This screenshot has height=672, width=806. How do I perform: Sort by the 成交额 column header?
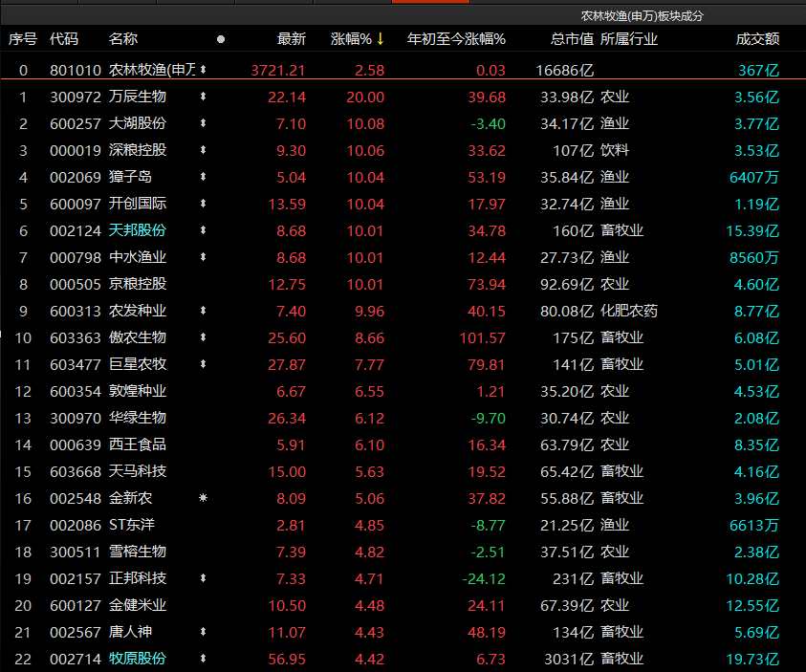click(757, 38)
